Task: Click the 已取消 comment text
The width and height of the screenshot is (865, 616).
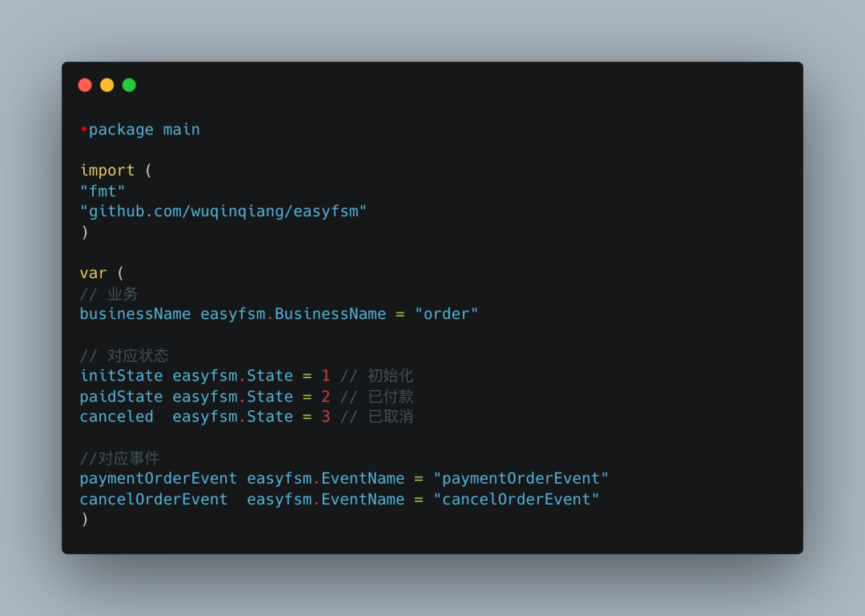Action: tap(391, 417)
